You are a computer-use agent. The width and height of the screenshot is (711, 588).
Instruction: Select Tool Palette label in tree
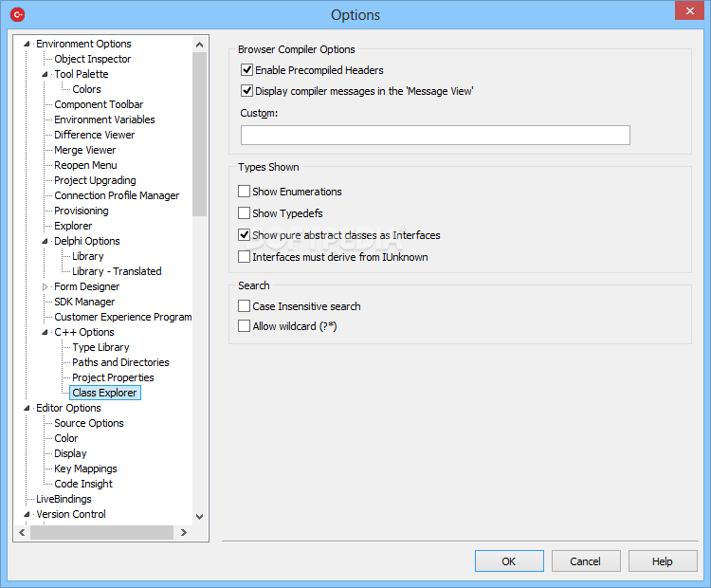tap(82, 74)
